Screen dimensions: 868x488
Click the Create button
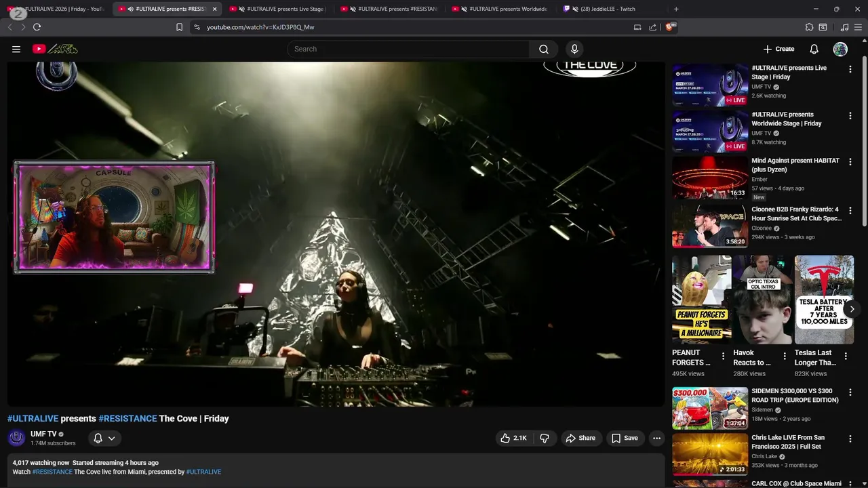(778, 49)
